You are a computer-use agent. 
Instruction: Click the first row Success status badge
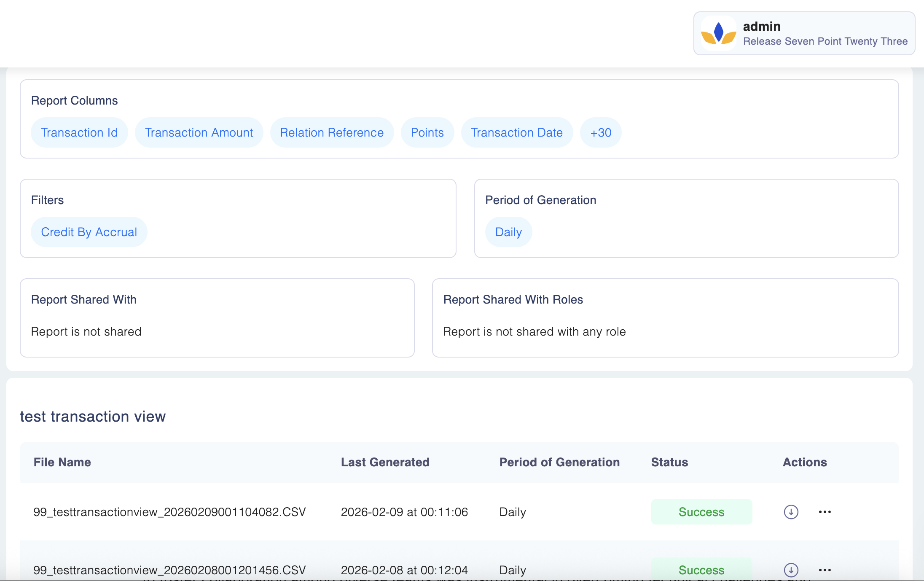(701, 512)
